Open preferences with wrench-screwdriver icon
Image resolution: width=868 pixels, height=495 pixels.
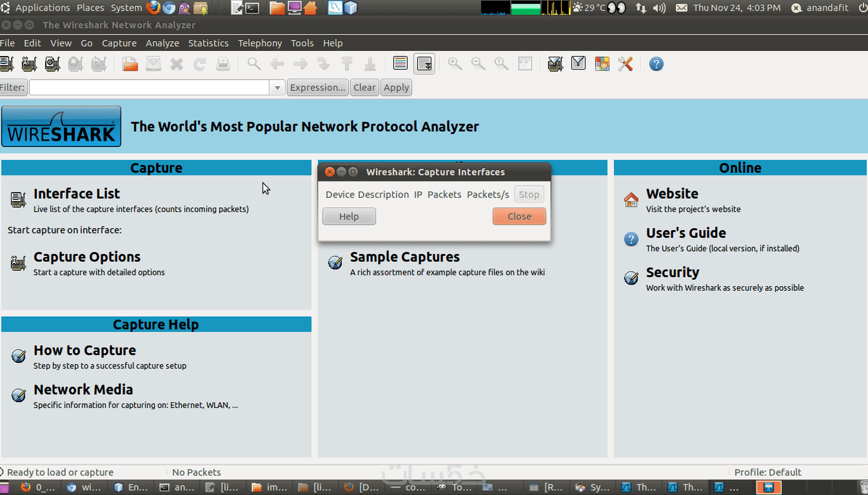(625, 64)
